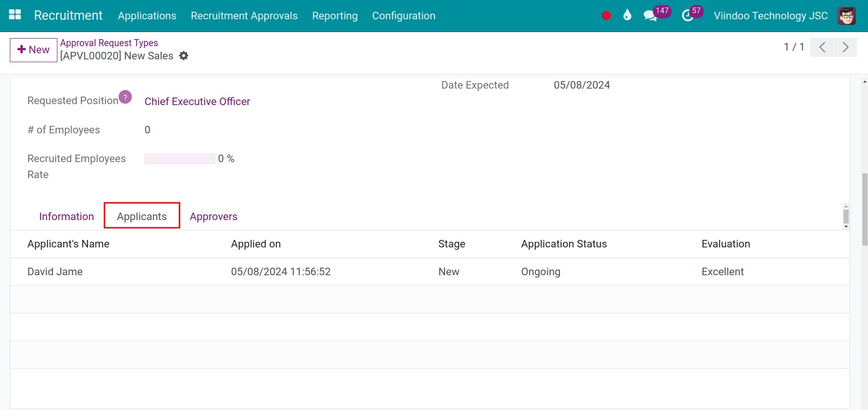Click the Excellent evaluation cell
868x410 pixels.
pos(723,272)
